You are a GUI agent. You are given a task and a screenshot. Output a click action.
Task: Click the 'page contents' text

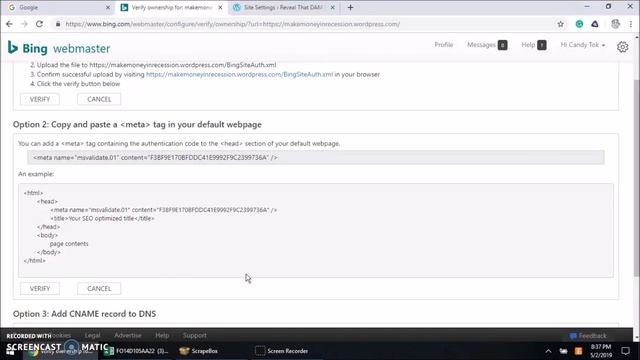point(69,244)
